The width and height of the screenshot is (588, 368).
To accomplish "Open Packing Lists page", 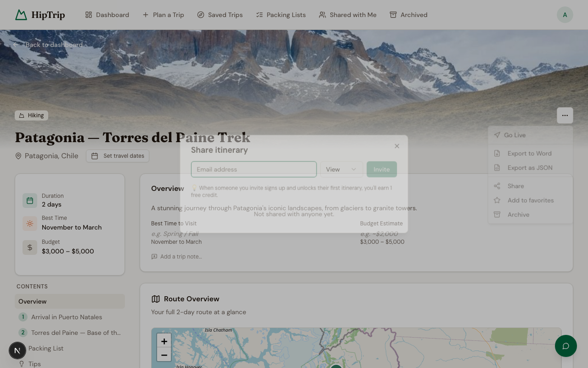I will 281,15.
